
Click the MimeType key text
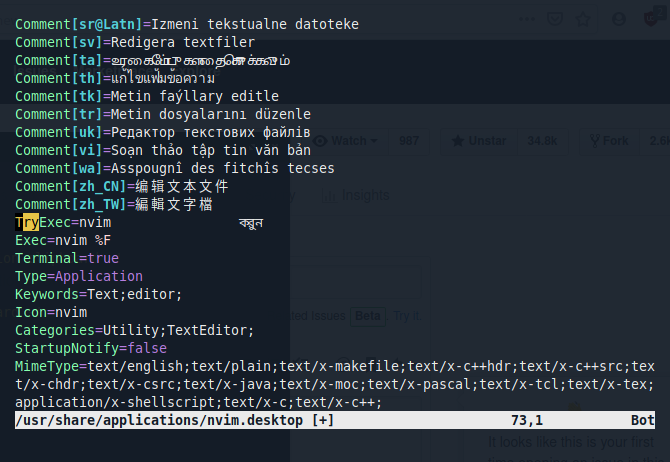pos(47,366)
